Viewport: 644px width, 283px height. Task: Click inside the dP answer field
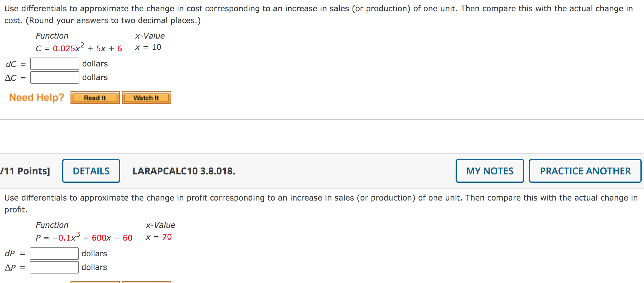tap(54, 253)
